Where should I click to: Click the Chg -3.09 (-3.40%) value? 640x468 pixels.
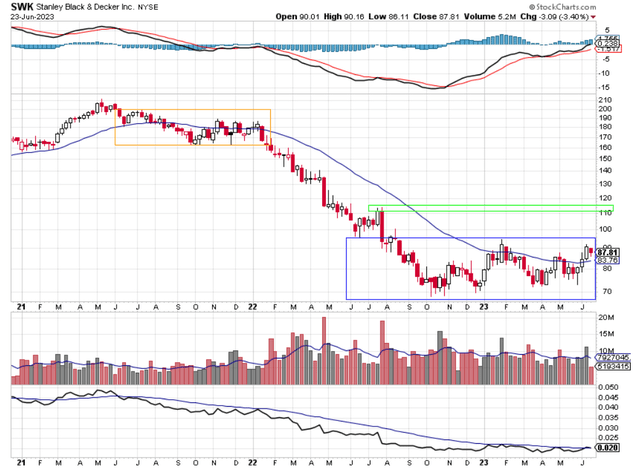click(554, 17)
